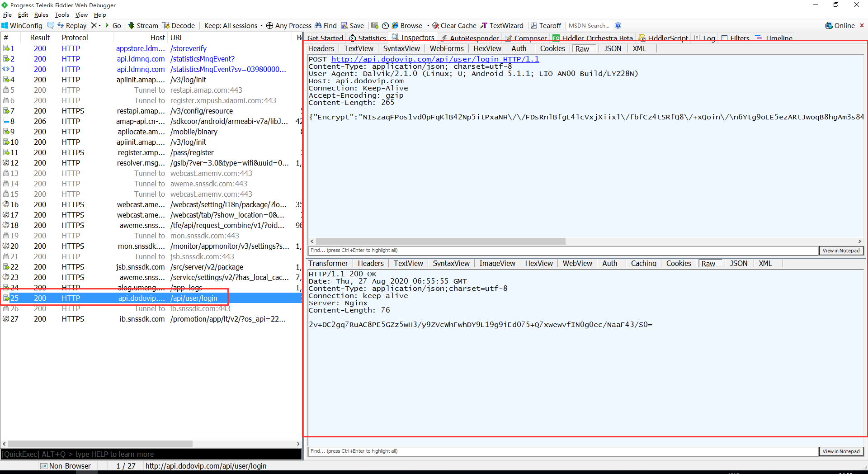Toggle Stream mode in toolbar

(143, 26)
